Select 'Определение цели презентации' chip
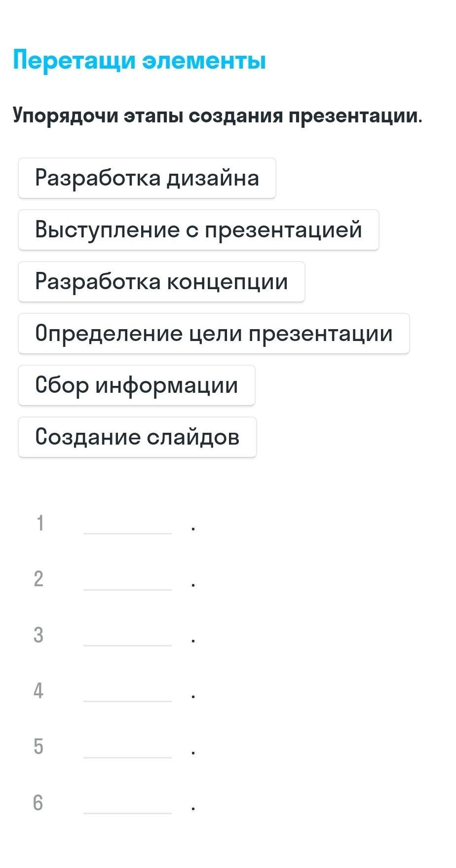 point(214,334)
